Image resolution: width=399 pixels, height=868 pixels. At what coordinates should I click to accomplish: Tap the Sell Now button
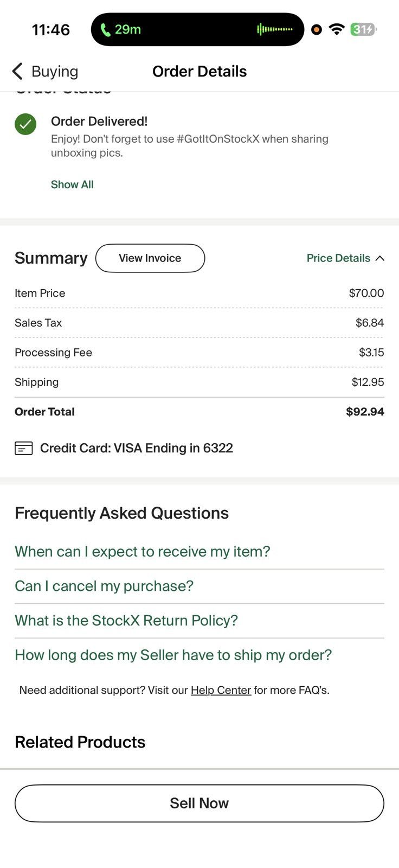pyautogui.click(x=200, y=803)
